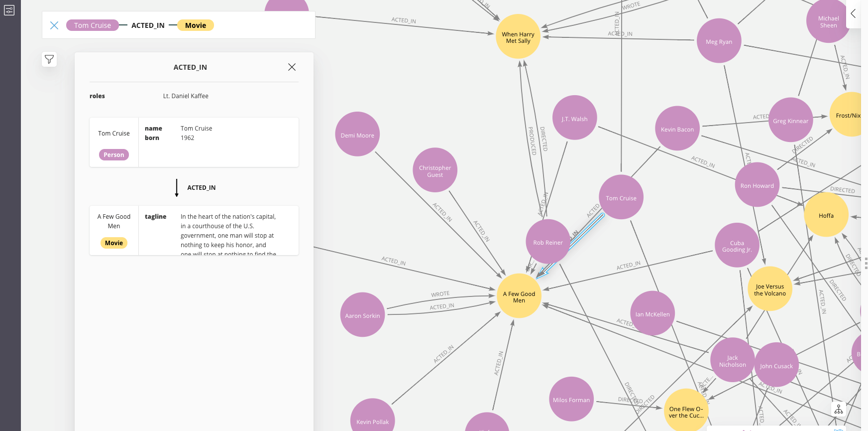Select the Michael Sheen node
This screenshot has height=431, width=868.
829,21
